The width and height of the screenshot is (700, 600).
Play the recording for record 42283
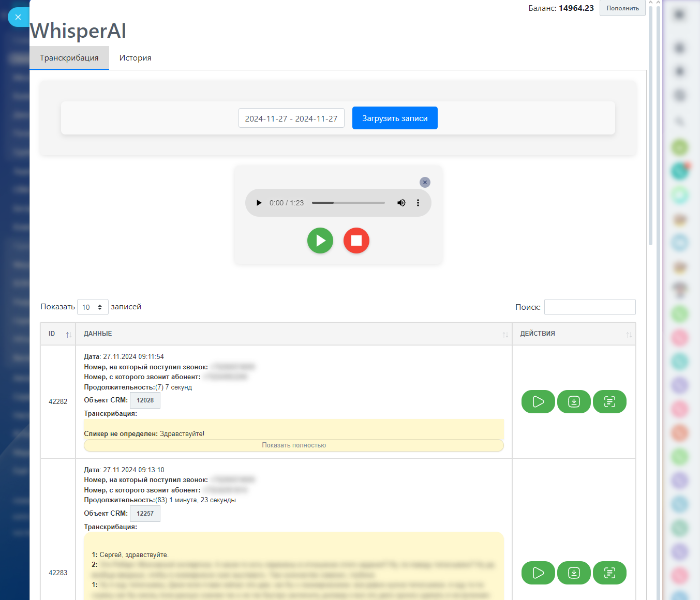[538, 573]
